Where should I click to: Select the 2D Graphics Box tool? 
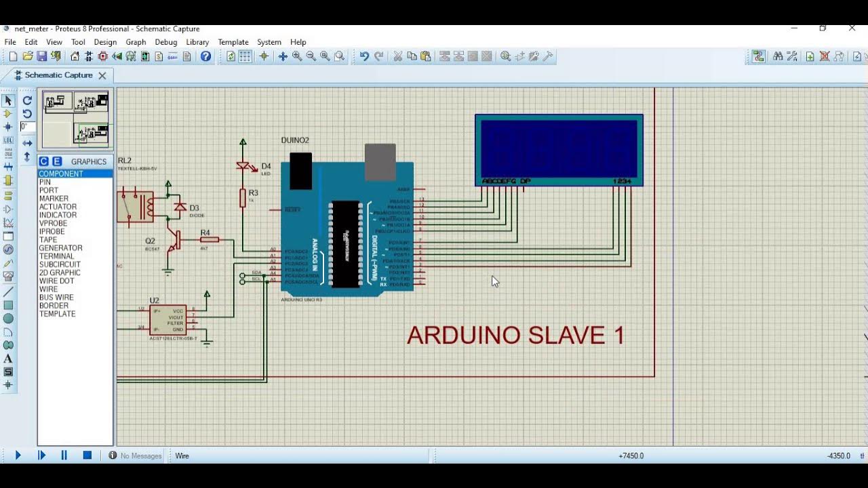click(x=8, y=305)
